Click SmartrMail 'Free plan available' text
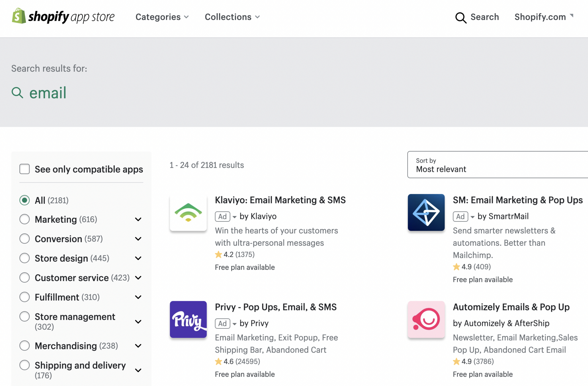Image resolution: width=588 pixels, height=386 pixels. click(x=483, y=279)
